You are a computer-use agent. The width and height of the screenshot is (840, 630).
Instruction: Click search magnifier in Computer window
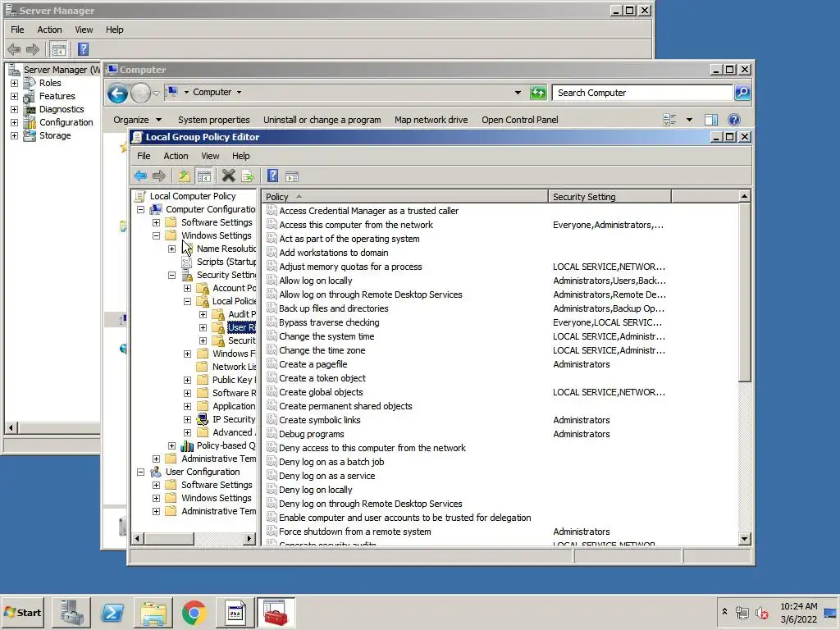742,93
